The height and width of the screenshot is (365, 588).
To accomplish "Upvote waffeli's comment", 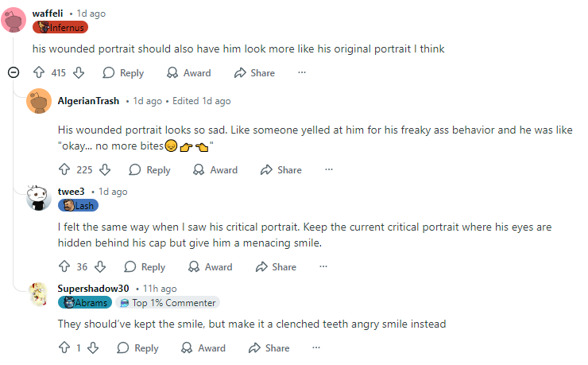I will (x=39, y=73).
